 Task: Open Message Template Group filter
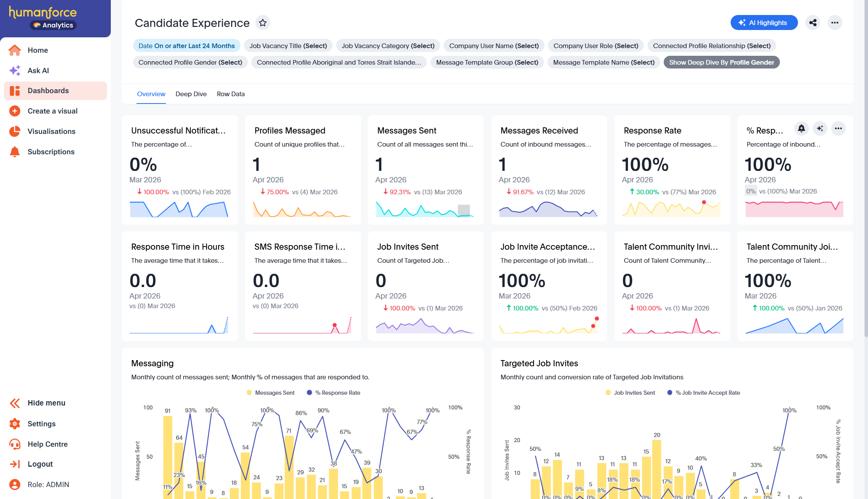(487, 62)
